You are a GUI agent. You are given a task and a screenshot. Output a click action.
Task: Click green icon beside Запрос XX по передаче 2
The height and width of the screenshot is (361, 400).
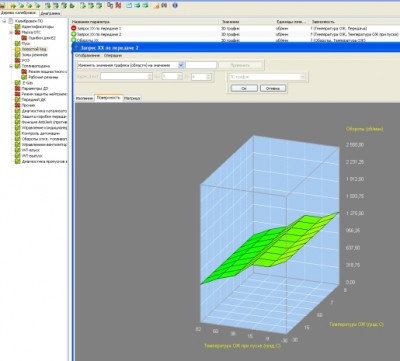tap(74, 34)
